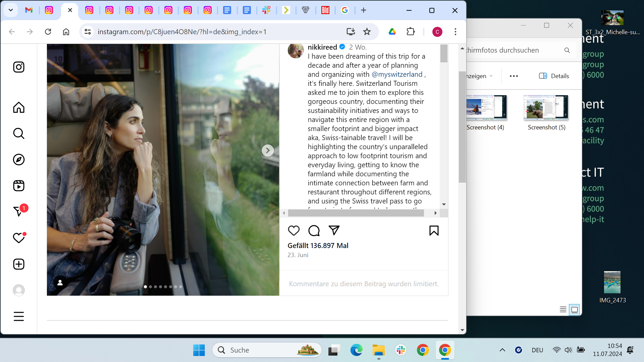Switch to the Gmail tab

[29, 10]
